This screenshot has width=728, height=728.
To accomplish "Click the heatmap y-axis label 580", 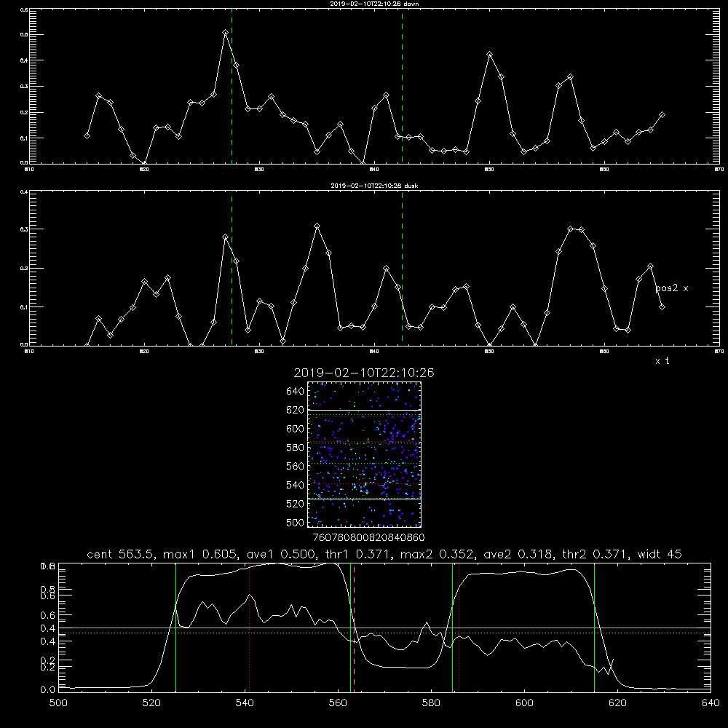I will tap(296, 448).
